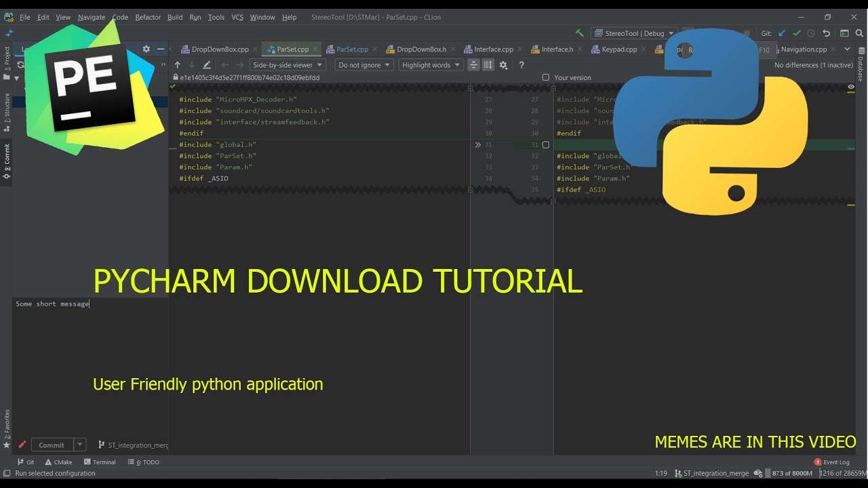
Task: Open the Event Log
Action: (831, 462)
